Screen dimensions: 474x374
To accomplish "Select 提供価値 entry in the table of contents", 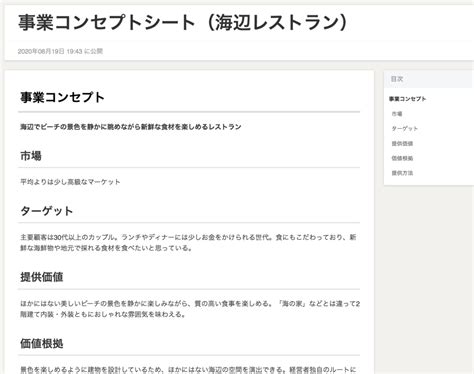I will coord(402,143).
